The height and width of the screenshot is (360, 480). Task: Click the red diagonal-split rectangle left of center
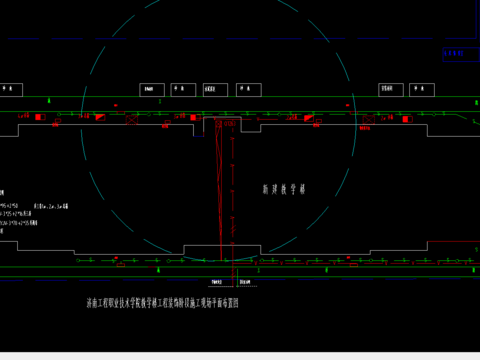click(x=100, y=117)
